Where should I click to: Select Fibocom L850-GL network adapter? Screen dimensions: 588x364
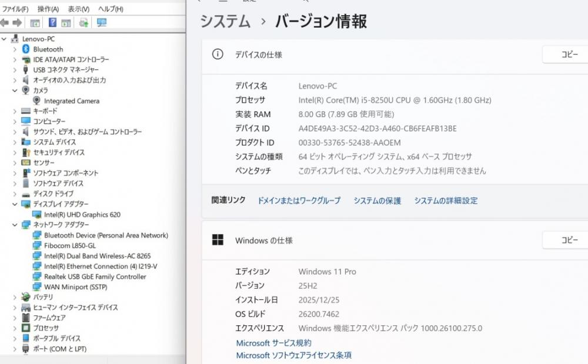coord(69,246)
